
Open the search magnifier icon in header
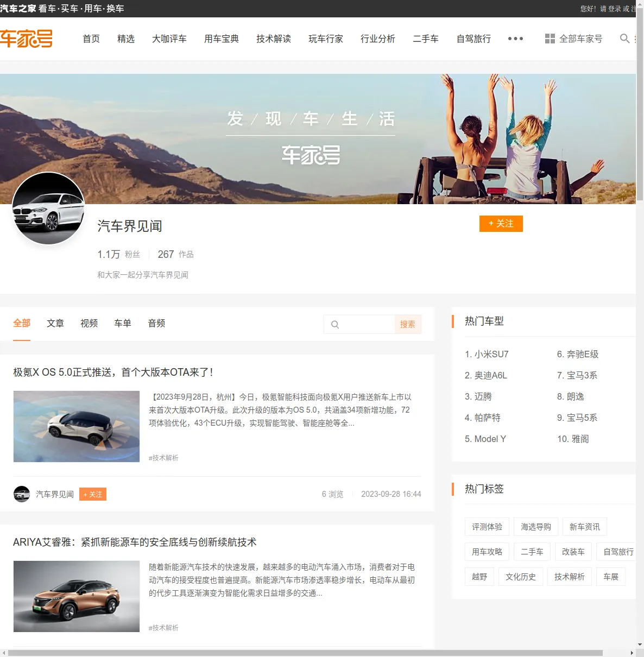[x=625, y=39]
